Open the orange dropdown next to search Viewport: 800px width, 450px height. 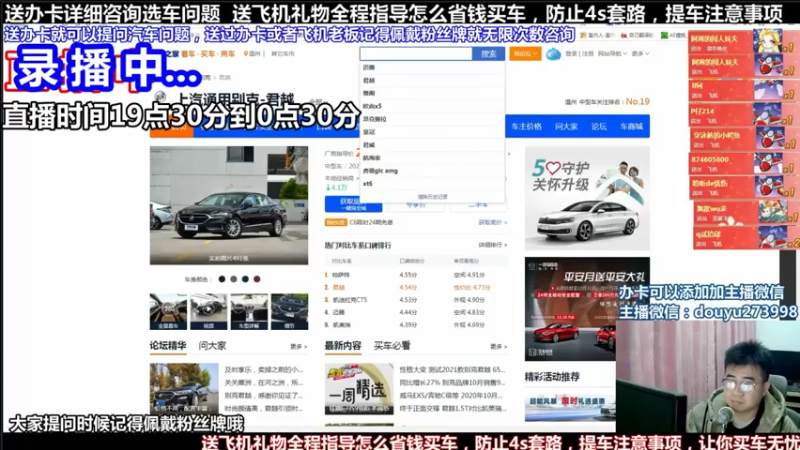(524, 54)
